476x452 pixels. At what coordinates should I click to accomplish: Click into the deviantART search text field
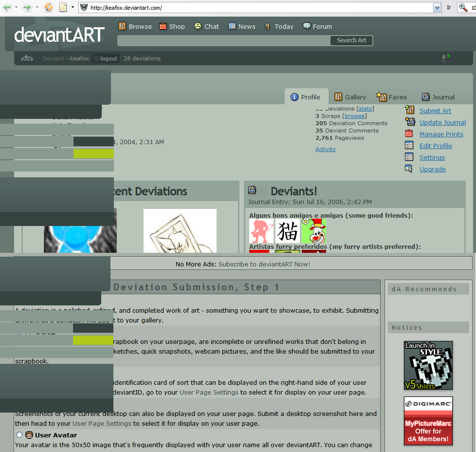coord(224,41)
